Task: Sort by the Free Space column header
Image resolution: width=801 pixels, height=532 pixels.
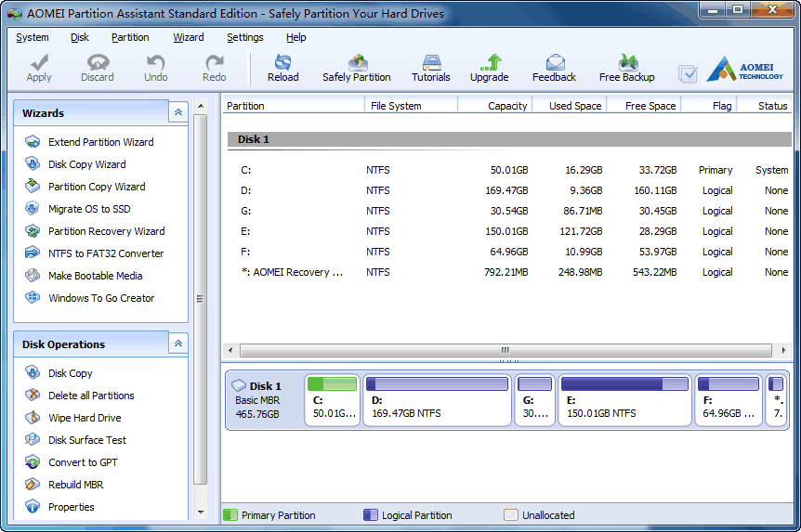Action: coord(644,106)
